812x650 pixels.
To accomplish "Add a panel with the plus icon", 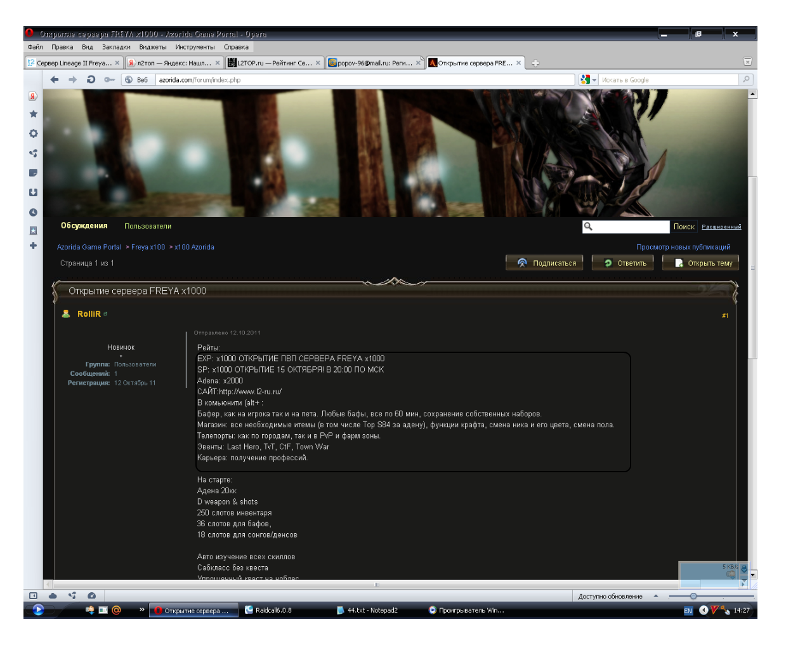I will coord(33,246).
